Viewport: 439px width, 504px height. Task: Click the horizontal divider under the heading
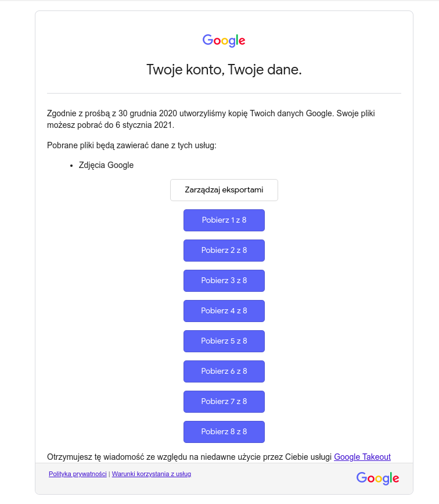point(224,93)
